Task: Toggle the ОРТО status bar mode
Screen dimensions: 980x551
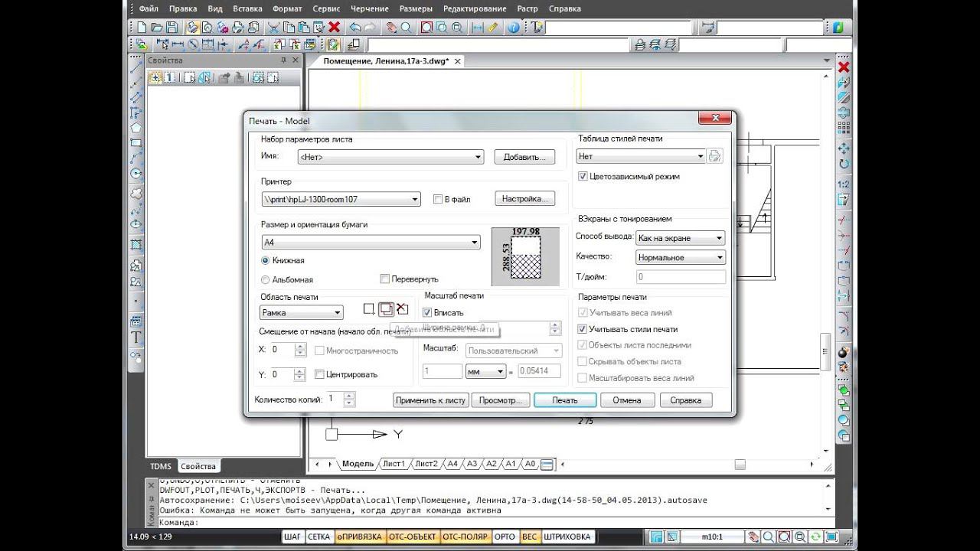Action: 505,537
